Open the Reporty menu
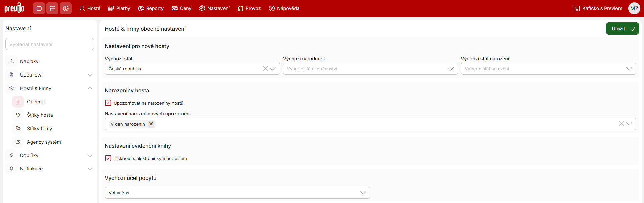644x203 pixels. point(151,8)
